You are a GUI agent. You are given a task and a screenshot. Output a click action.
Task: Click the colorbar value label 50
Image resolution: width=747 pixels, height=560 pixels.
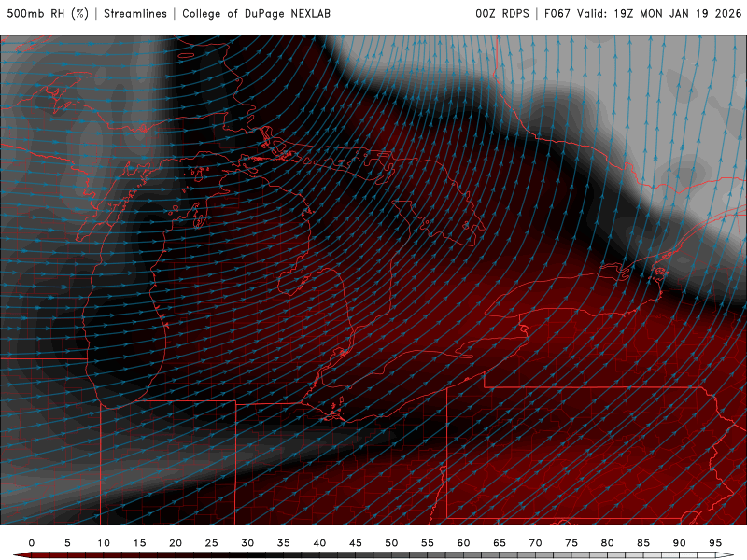click(x=391, y=543)
